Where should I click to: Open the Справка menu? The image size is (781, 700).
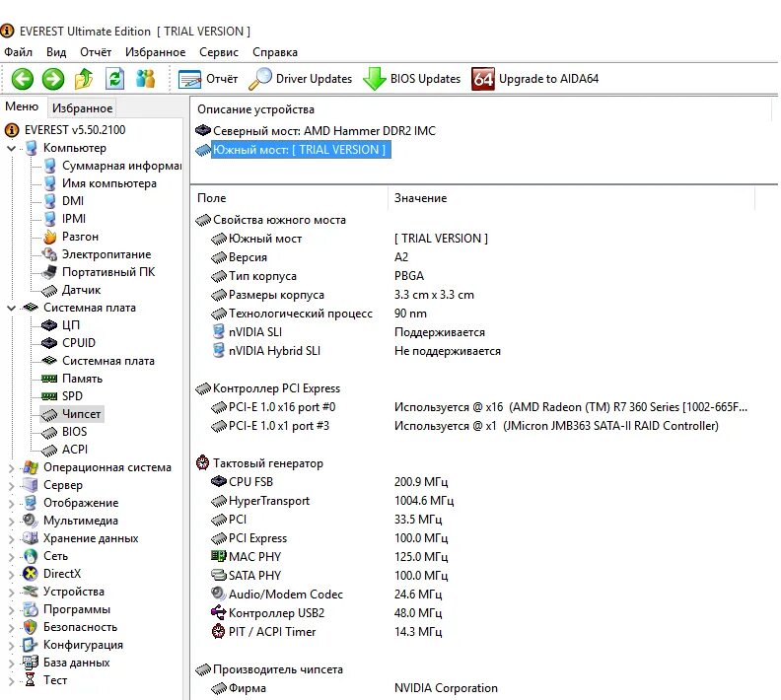(x=275, y=52)
